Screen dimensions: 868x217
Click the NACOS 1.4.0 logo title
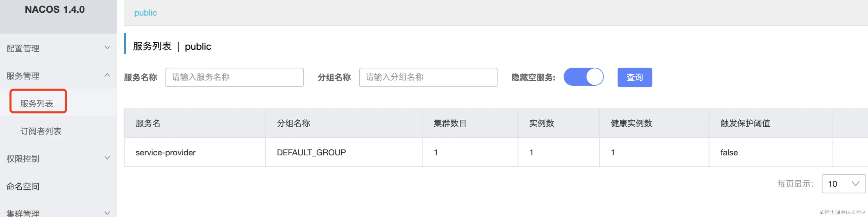[54, 10]
